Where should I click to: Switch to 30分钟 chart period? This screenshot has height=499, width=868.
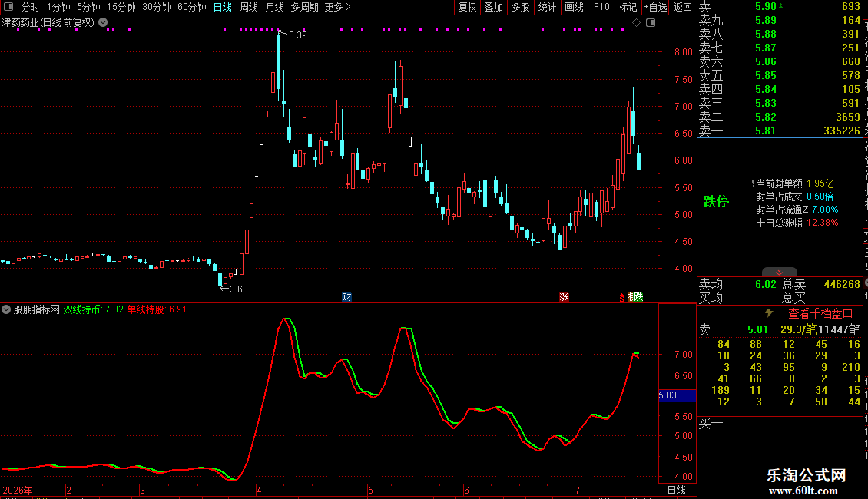pos(157,7)
